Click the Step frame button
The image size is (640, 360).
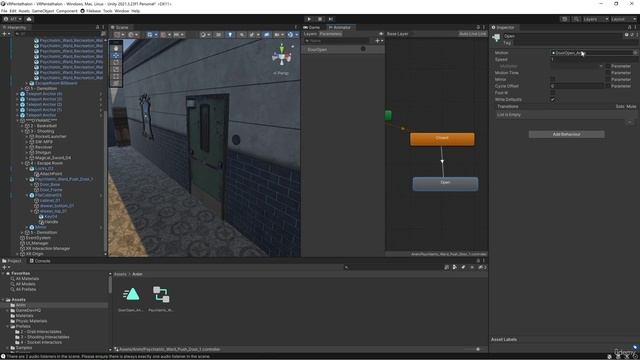click(331, 19)
